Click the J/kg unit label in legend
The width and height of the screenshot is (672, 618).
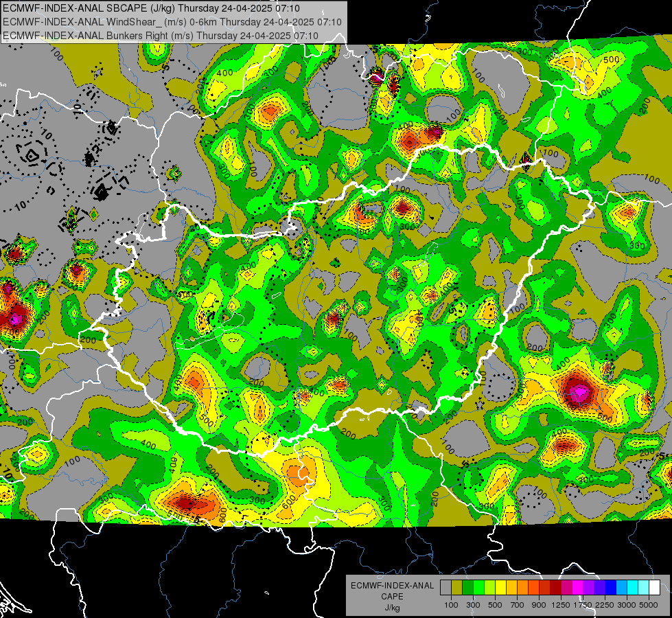click(392, 608)
